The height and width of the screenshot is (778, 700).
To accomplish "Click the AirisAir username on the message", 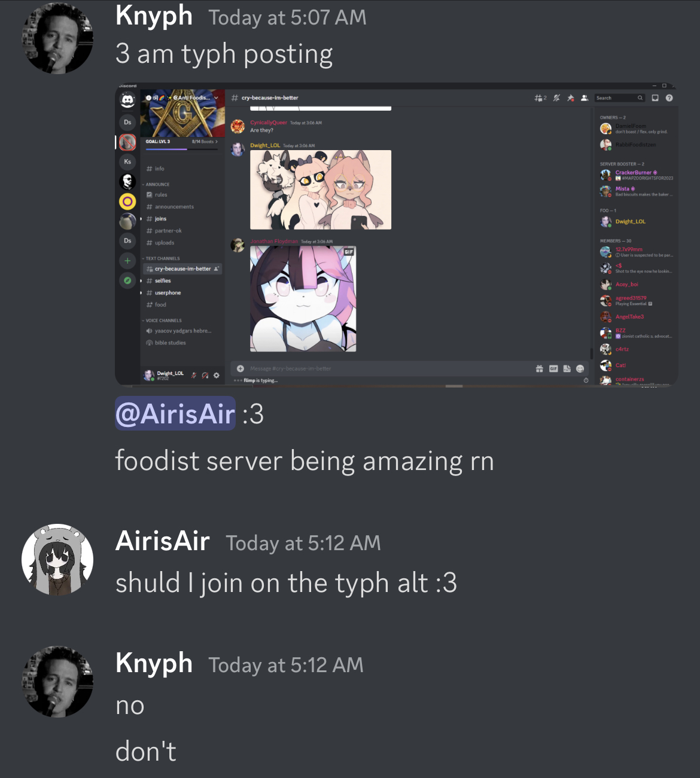I will click(x=163, y=541).
